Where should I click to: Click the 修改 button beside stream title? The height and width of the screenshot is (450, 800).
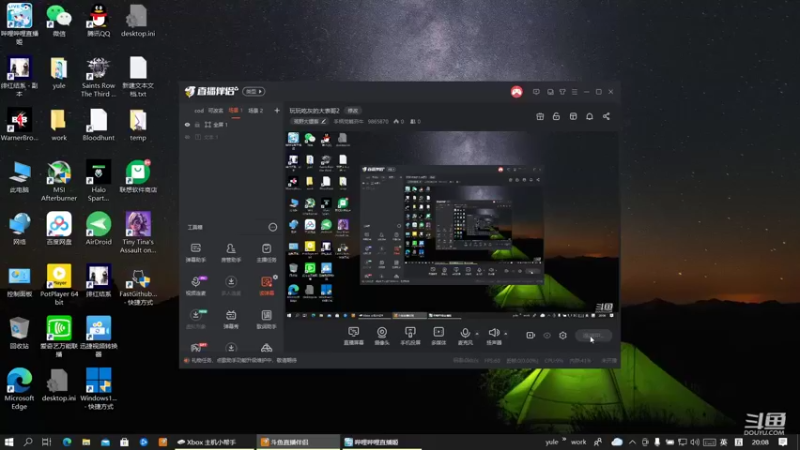pyautogui.click(x=353, y=110)
